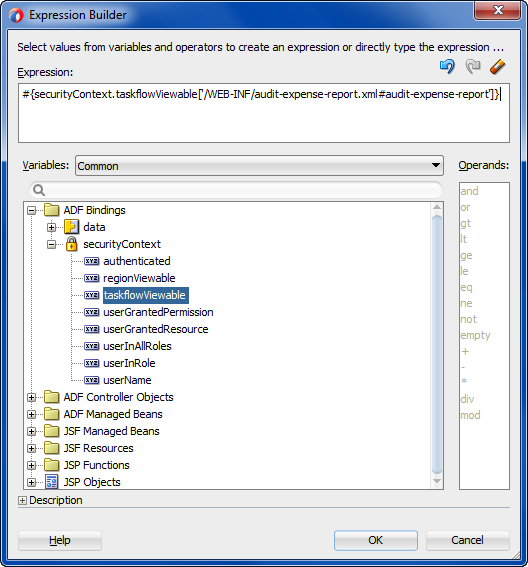
Task: Select userGrantedResource in the tree
Action: 156,329
